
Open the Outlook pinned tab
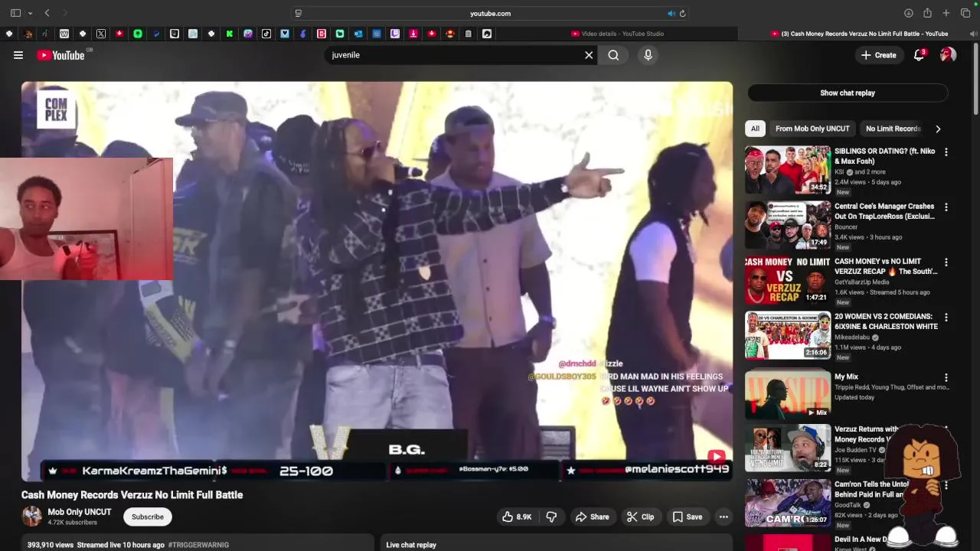point(358,34)
